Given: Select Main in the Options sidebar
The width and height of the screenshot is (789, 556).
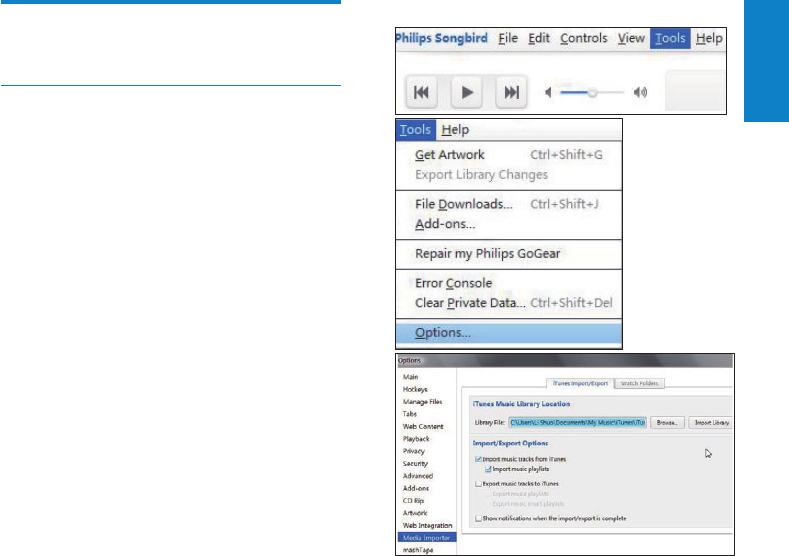Looking at the screenshot, I should point(410,377).
